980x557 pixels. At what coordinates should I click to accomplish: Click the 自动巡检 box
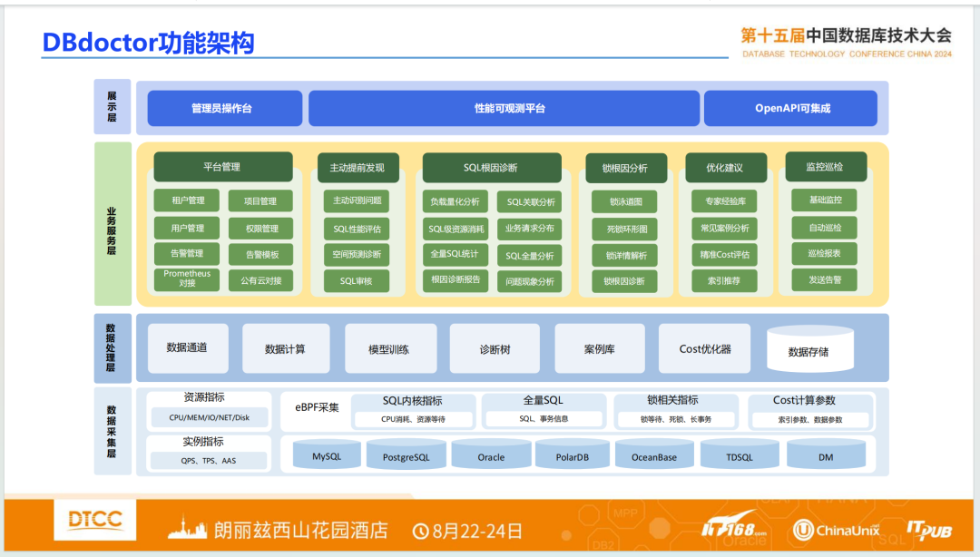coord(824,228)
